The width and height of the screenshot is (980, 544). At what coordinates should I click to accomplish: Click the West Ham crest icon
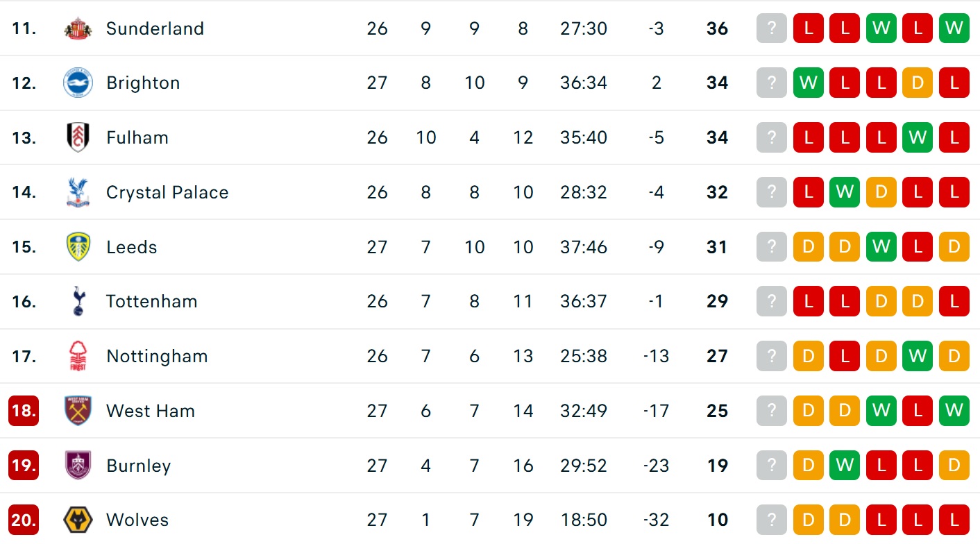pyautogui.click(x=78, y=411)
